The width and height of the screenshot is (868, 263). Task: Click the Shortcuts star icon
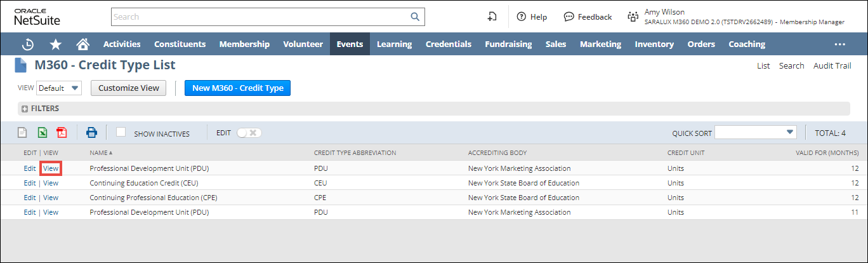click(56, 44)
